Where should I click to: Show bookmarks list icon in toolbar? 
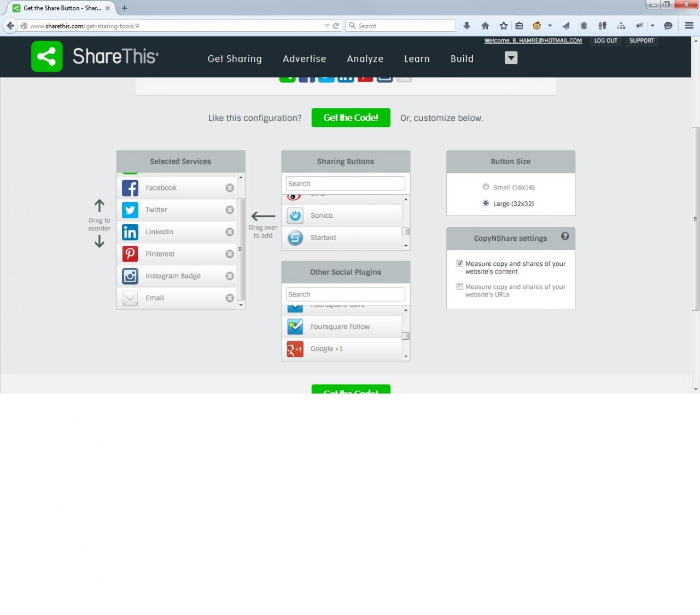519,26
